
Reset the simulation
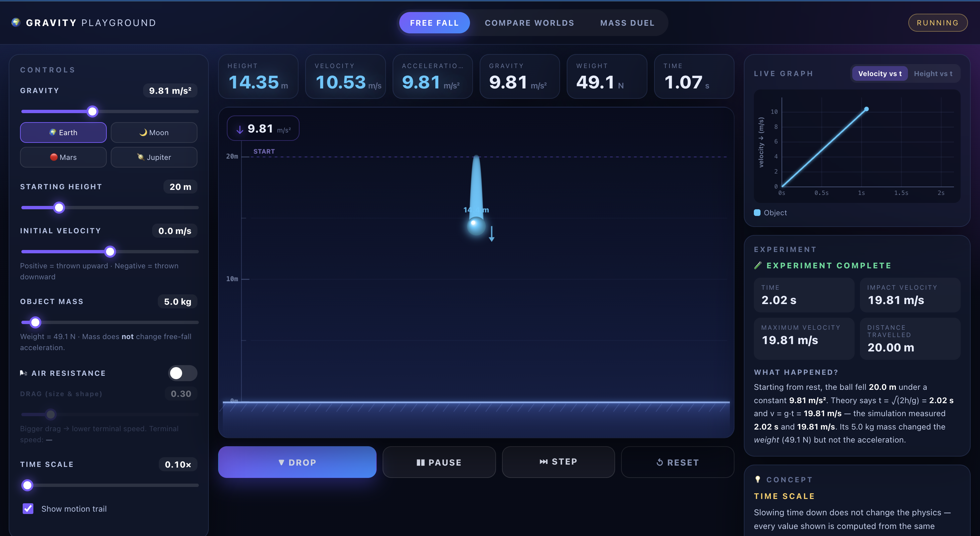tap(677, 462)
